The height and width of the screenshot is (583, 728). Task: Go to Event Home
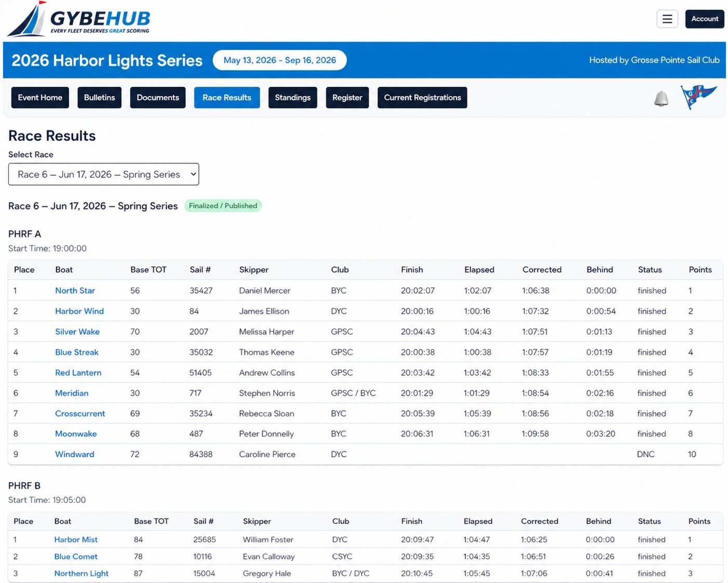40,98
